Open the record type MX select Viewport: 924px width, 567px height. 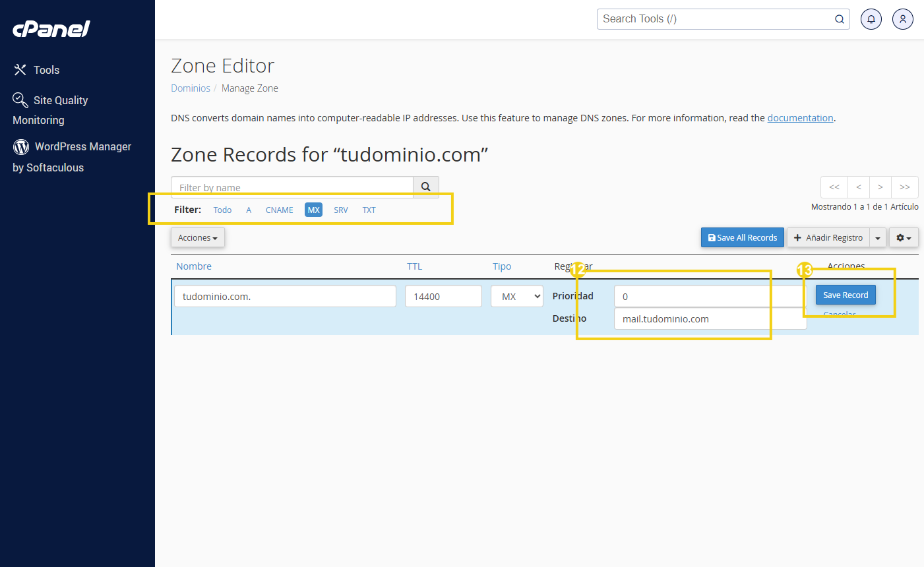point(516,297)
